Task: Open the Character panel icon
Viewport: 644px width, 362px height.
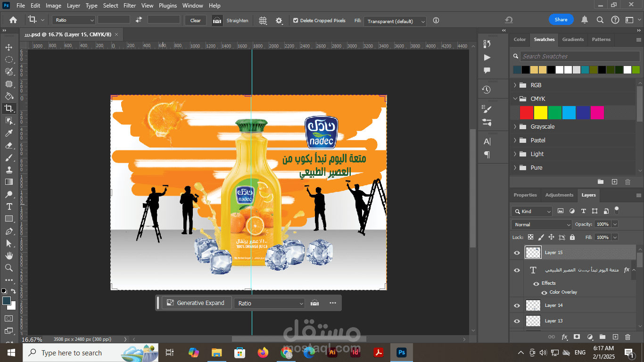Action: click(487, 141)
